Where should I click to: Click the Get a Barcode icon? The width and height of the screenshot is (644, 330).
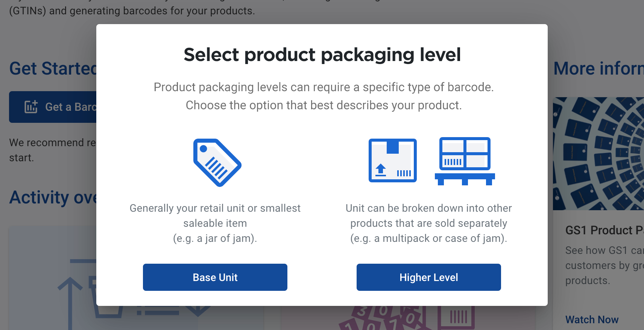coord(31,107)
